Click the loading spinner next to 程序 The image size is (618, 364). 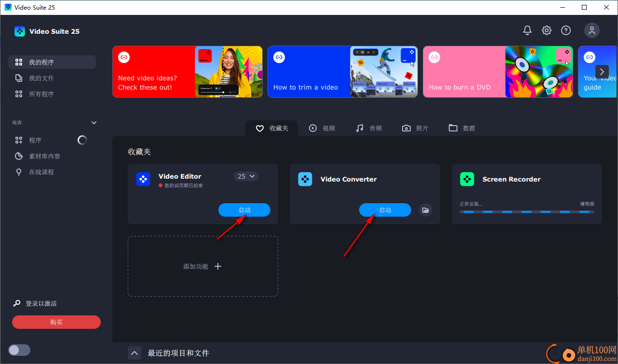tap(82, 140)
